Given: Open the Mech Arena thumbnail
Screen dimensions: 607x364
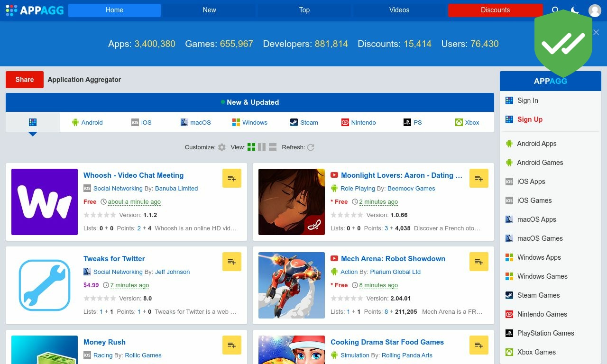Looking at the screenshot, I should 292,285.
